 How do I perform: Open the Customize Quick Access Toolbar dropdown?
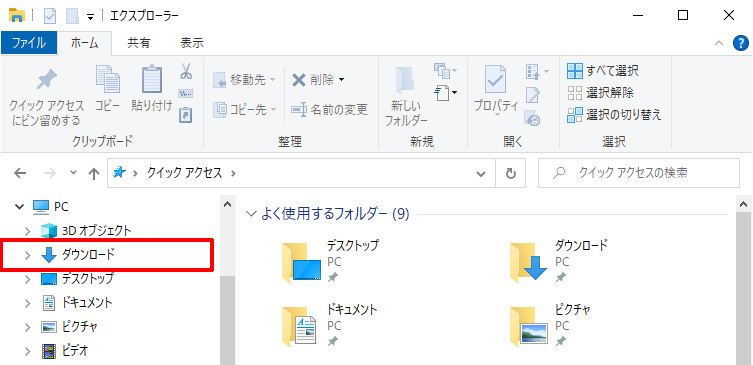pos(90,17)
